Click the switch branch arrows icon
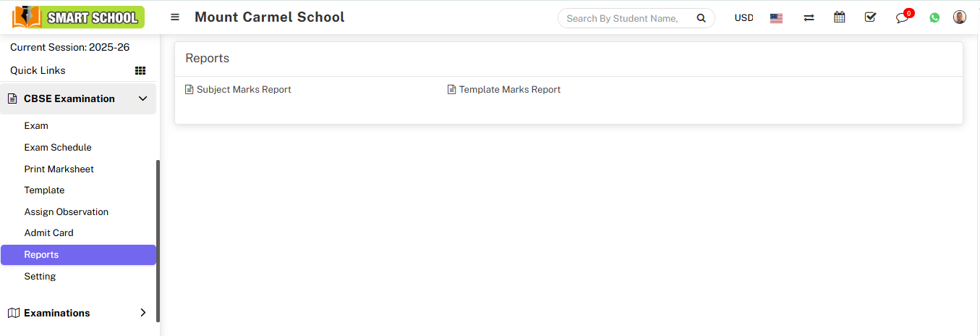Screen dimensions: 980x336 pyautogui.click(x=809, y=18)
